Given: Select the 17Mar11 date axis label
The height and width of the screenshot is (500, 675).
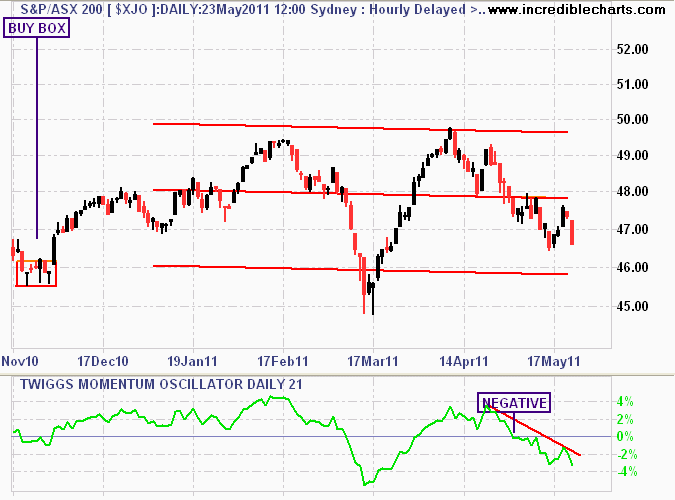Looking at the screenshot, I should (x=373, y=361).
